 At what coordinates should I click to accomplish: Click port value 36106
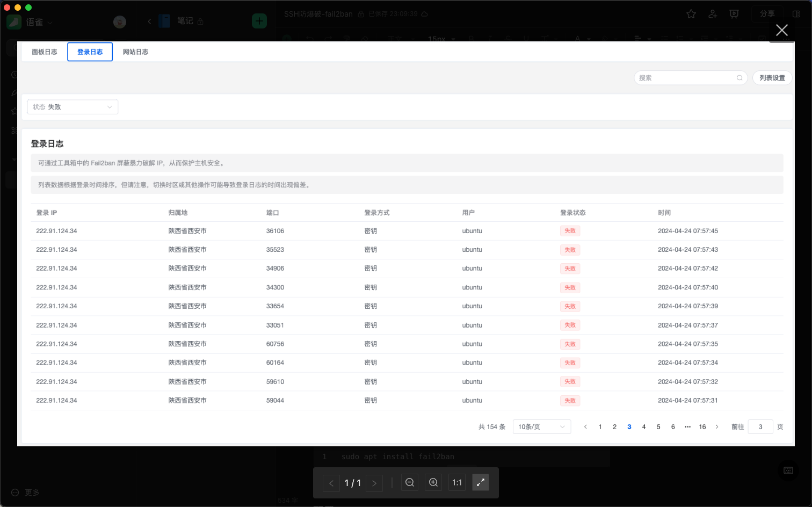coord(275,231)
